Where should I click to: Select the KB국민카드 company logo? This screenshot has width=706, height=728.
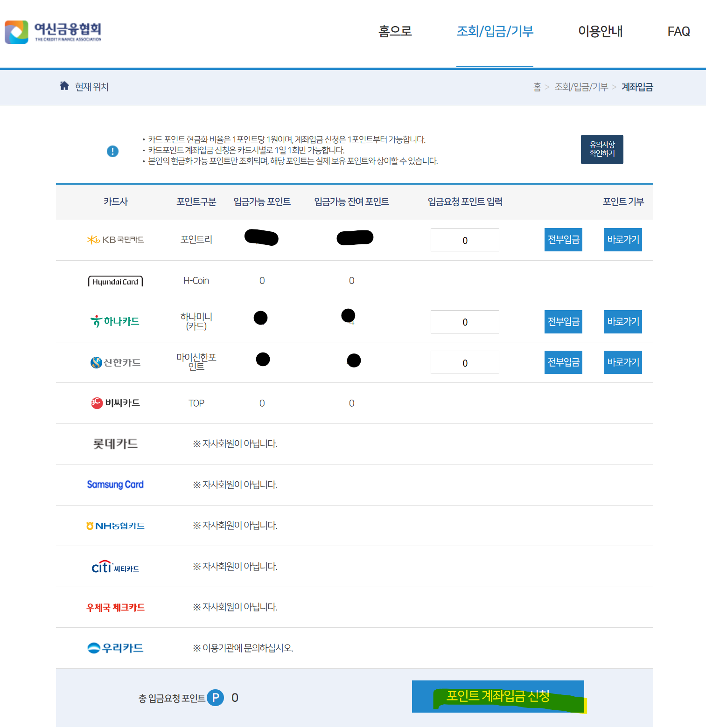[115, 240]
